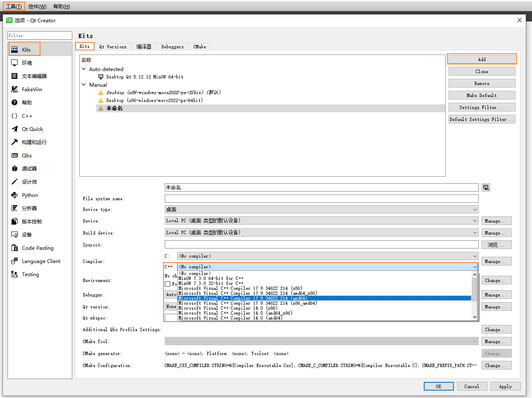
Task: Choose MSVC Compiler 17.9.34622.214 (amd64_x86)
Action: [x=324, y=293]
